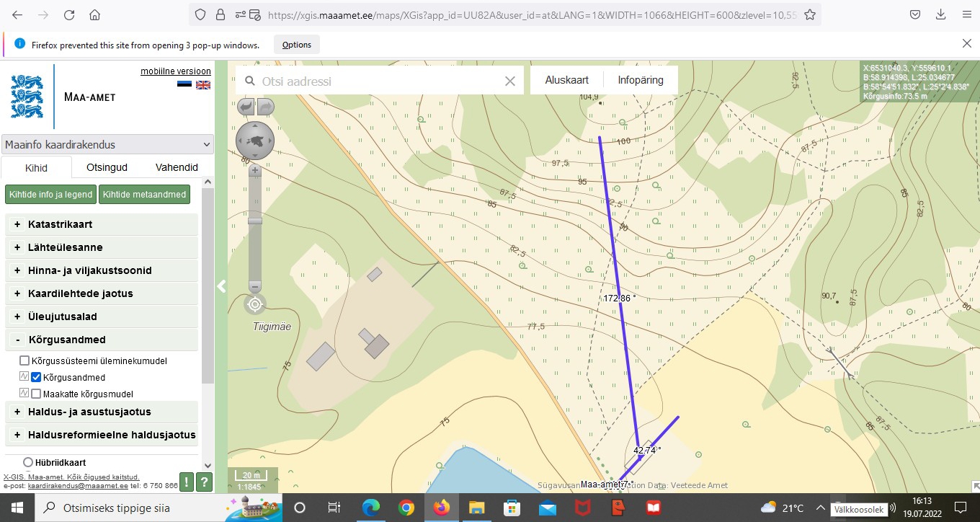
Task: Expand the Katastrikaart layer group
Action: tap(17, 224)
